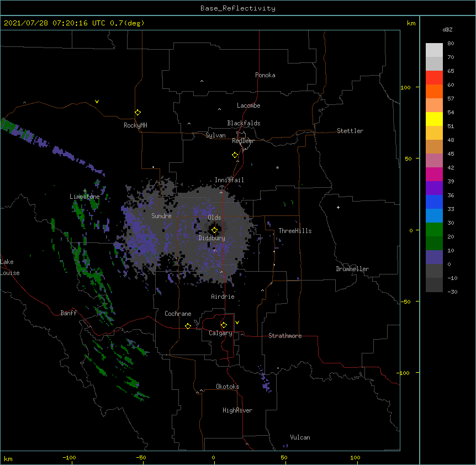Click the dBZ legend heading
Screen dimensions: 476x465
pos(447,30)
